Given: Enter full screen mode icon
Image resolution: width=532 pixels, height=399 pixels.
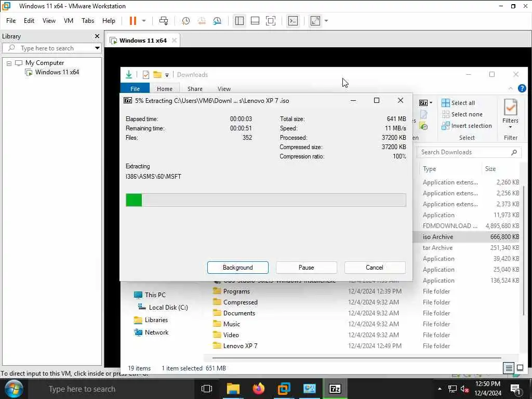Looking at the screenshot, I should (271, 21).
